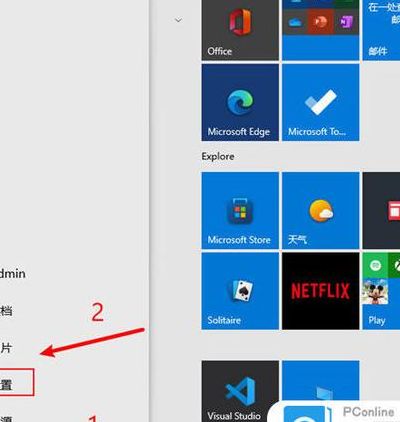
Task: Open the Play games folder tile
Action: (x=381, y=291)
